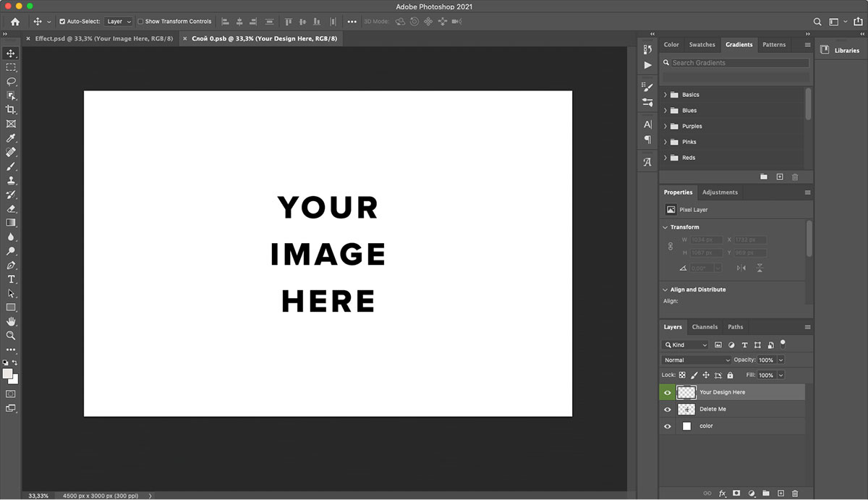
Task: Click the foreground color swatch
Action: (x=8, y=373)
